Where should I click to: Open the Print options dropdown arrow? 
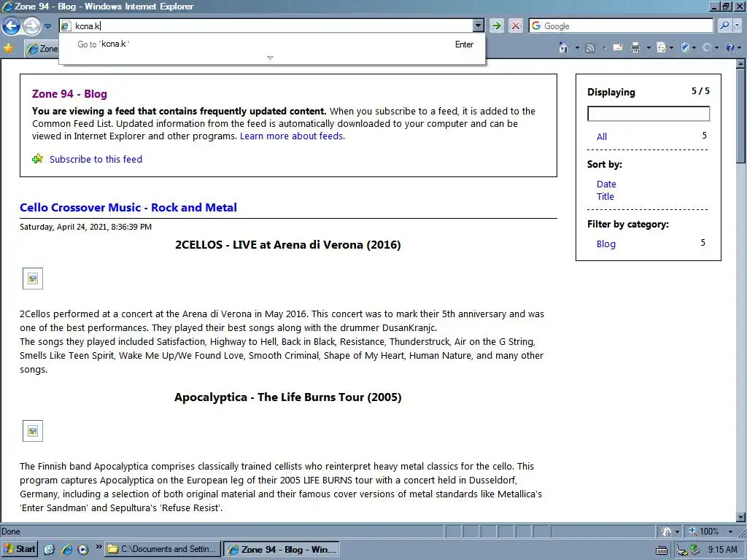pyautogui.click(x=648, y=47)
